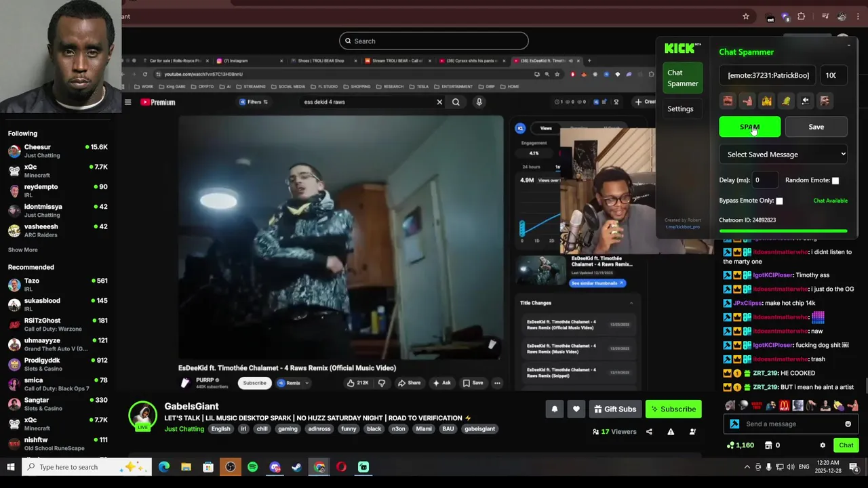Click the Filters button on streamed YouTube
This screenshot has height=488, width=868.
coord(254,102)
